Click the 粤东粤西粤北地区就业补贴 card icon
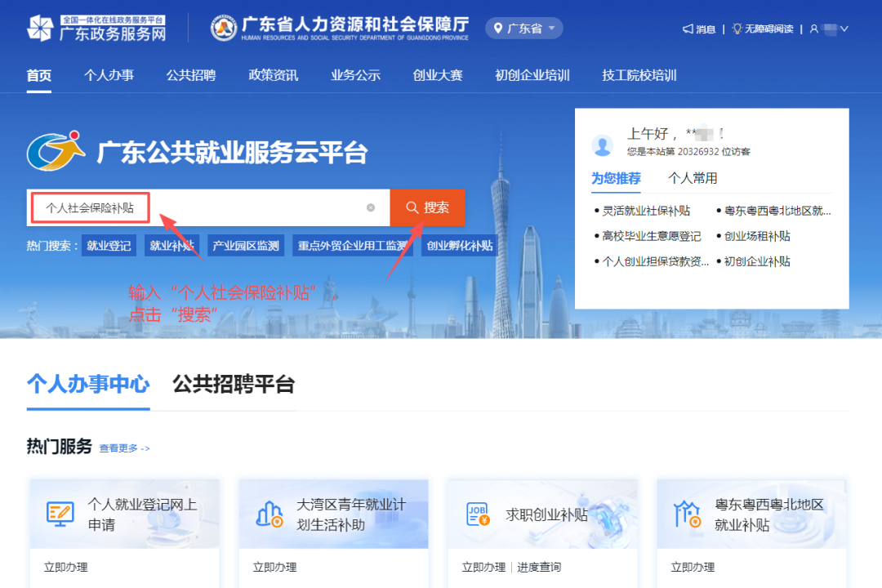Viewport: 882px width, 588px height. (x=687, y=514)
